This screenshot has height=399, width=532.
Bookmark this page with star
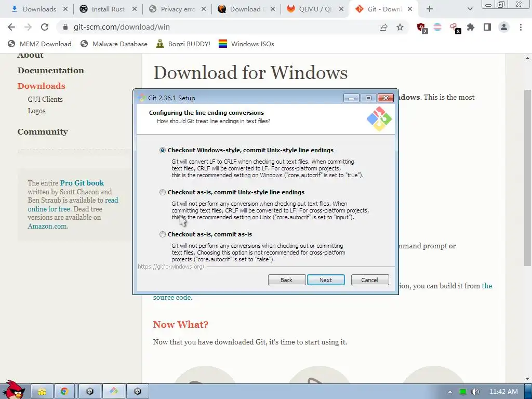pos(400,27)
